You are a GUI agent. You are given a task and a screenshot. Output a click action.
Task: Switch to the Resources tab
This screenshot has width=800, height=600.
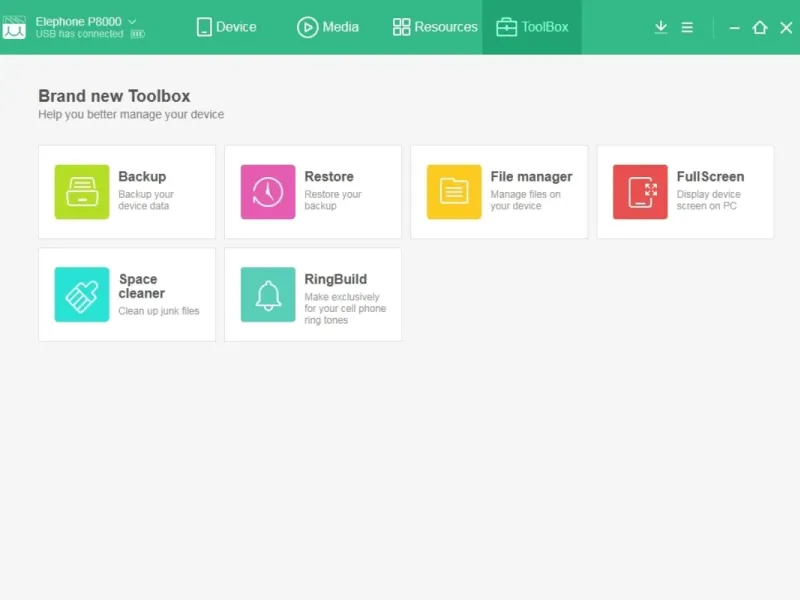pos(435,27)
